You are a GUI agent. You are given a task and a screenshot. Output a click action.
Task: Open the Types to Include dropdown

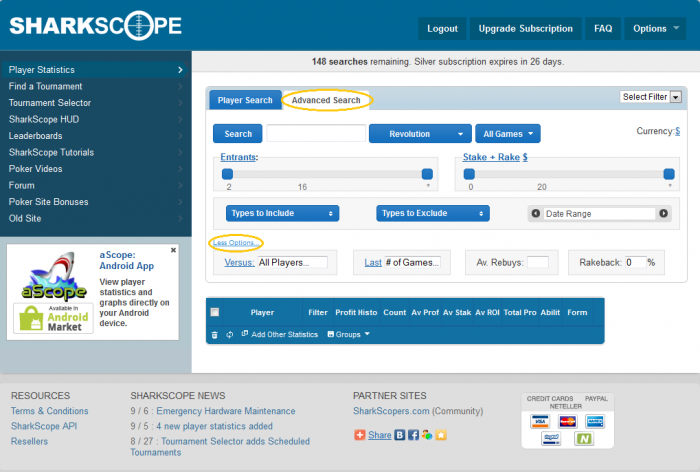click(282, 213)
